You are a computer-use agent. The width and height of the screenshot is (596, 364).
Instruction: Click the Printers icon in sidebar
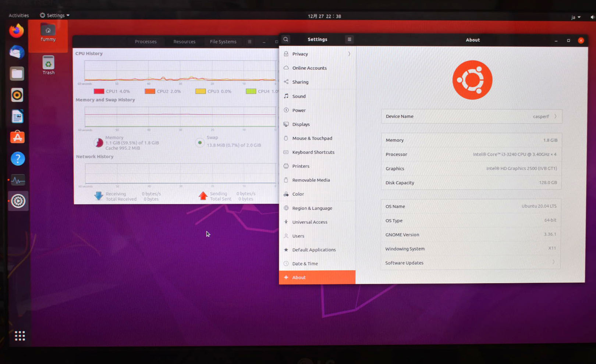pos(286,166)
